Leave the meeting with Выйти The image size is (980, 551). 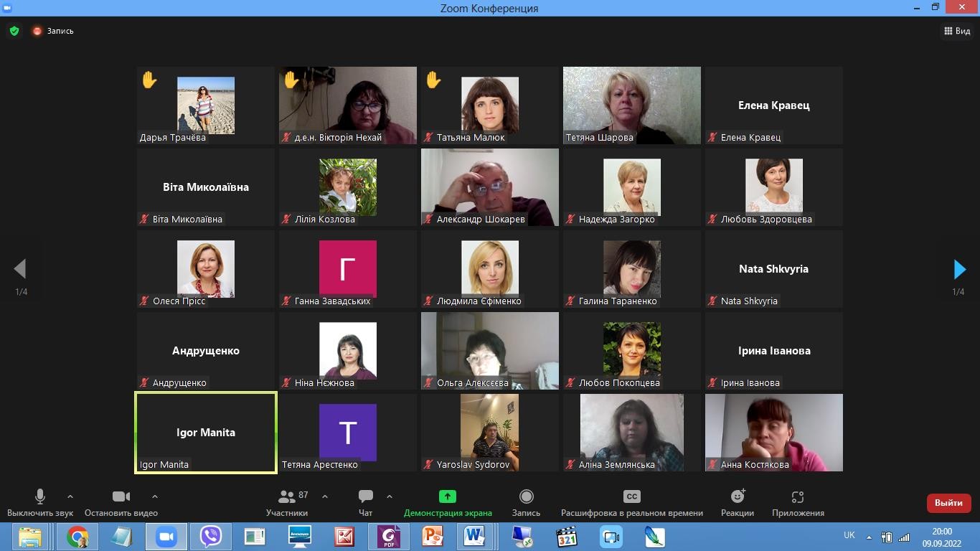pos(948,503)
